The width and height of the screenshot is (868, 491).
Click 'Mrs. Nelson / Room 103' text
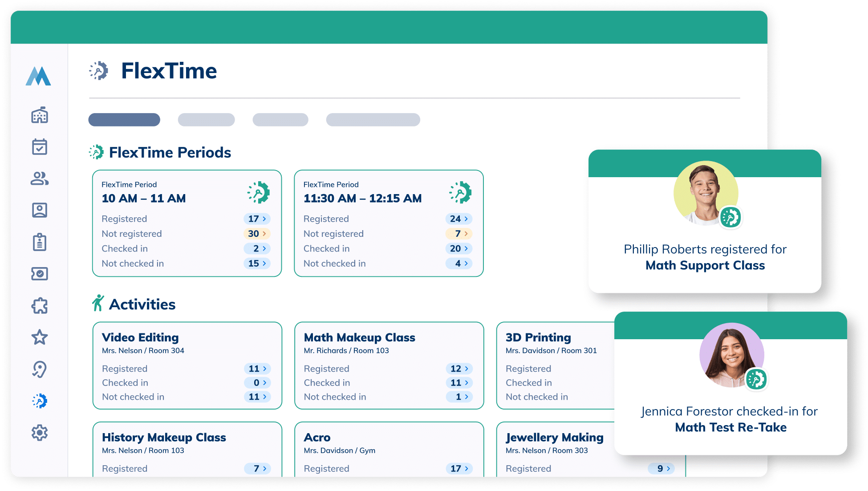point(143,450)
